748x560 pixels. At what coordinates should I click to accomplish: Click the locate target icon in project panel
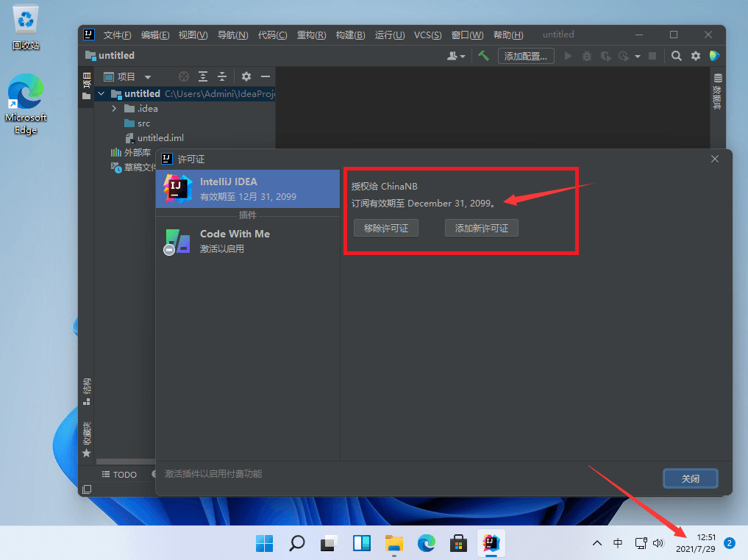point(184,76)
